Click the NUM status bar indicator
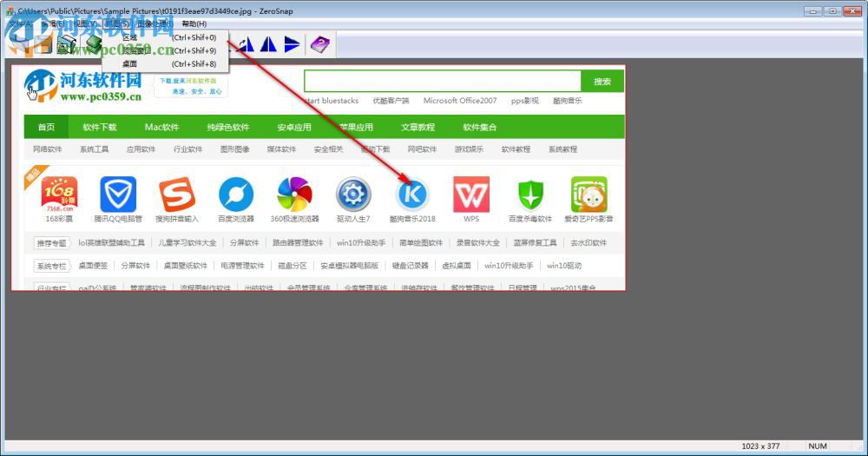 (x=817, y=446)
